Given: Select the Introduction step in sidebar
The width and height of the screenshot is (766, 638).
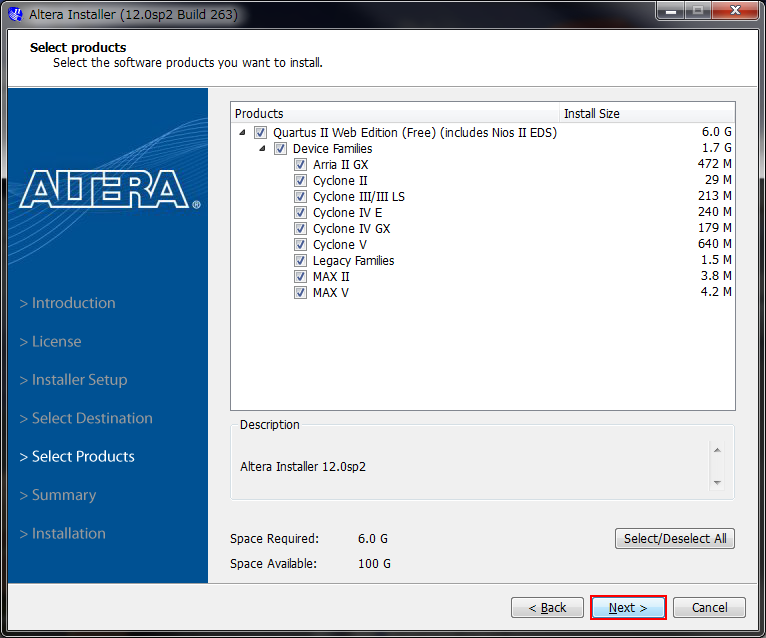Looking at the screenshot, I should point(67,303).
